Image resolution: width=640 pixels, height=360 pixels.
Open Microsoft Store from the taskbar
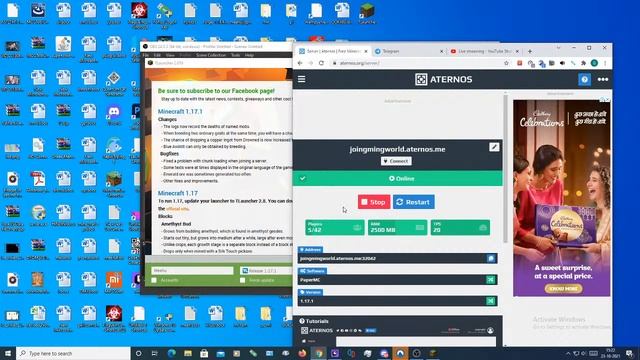pyautogui.click(x=204, y=353)
